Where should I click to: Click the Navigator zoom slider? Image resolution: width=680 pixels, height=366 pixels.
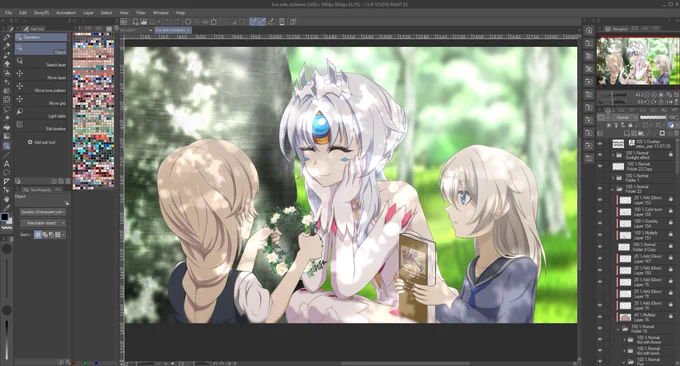click(x=612, y=95)
